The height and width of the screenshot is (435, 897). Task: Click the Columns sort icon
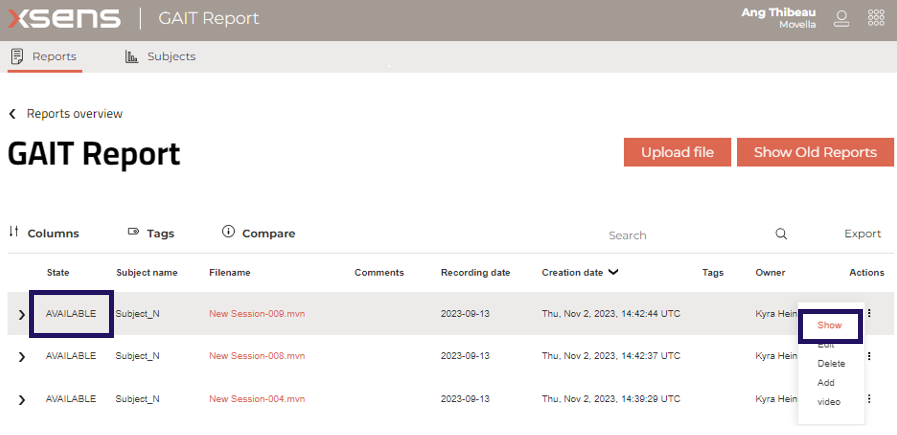[14, 232]
